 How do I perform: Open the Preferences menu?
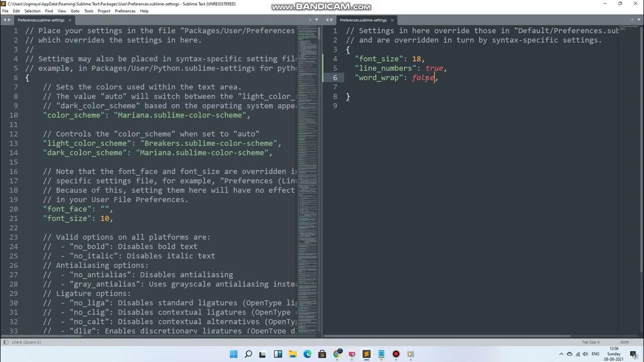[125, 11]
